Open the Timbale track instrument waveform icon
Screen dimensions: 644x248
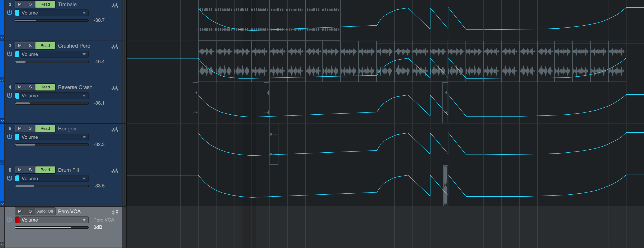(115, 5)
